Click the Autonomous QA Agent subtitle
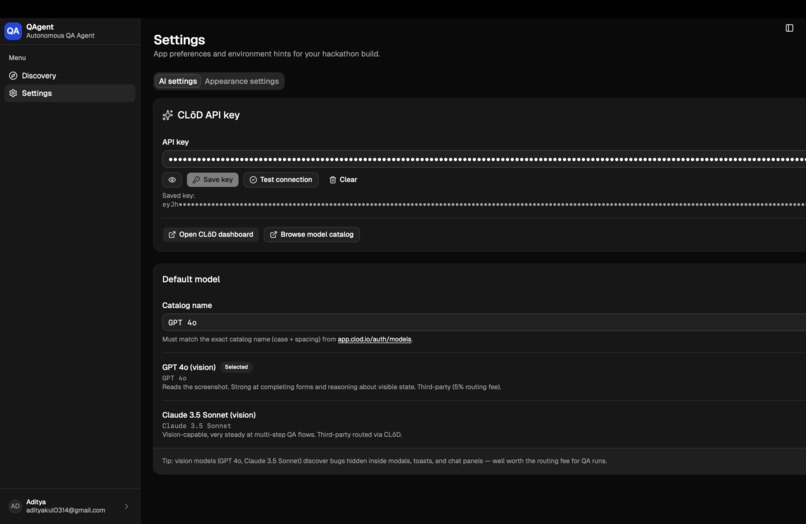Screen dimensions: 806x524 point(60,35)
